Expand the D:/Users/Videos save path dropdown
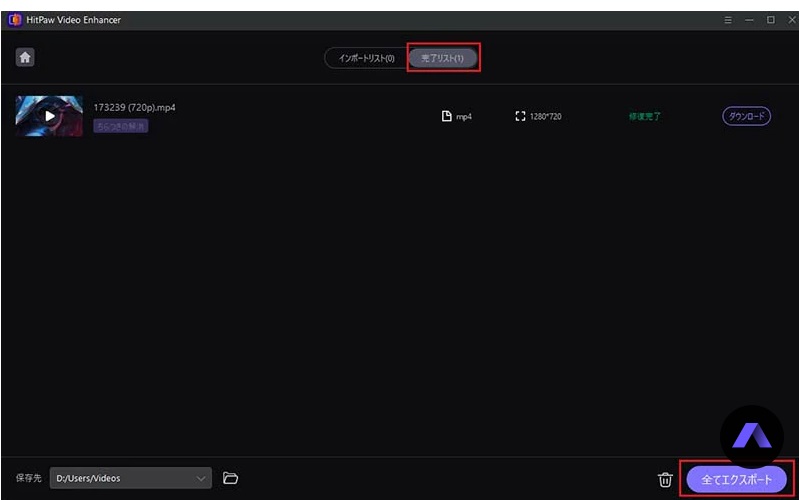The image size is (799, 500). click(x=202, y=478)
